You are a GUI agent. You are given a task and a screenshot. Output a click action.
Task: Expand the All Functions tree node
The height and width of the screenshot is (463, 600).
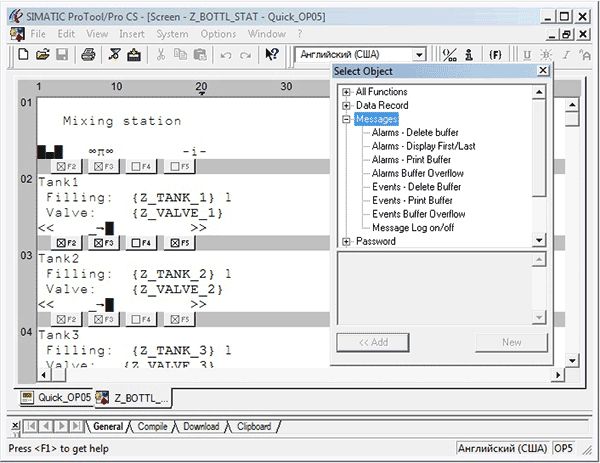tap(346, 92)
